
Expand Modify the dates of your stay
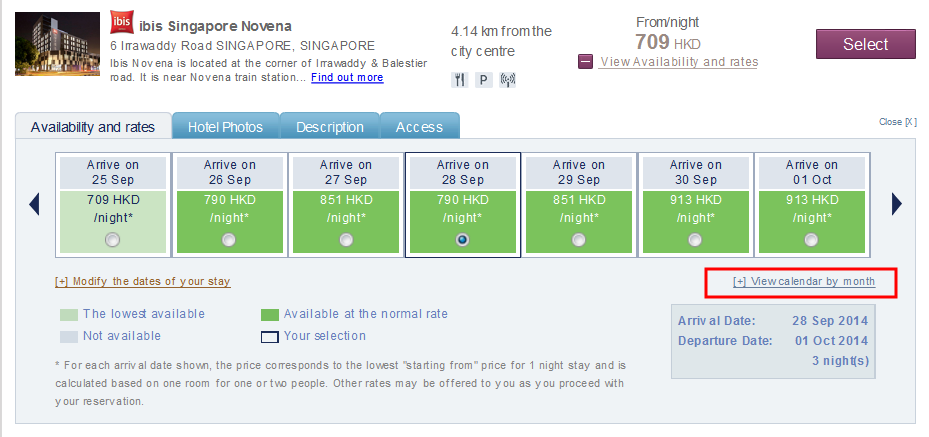[x=143, y=282]
